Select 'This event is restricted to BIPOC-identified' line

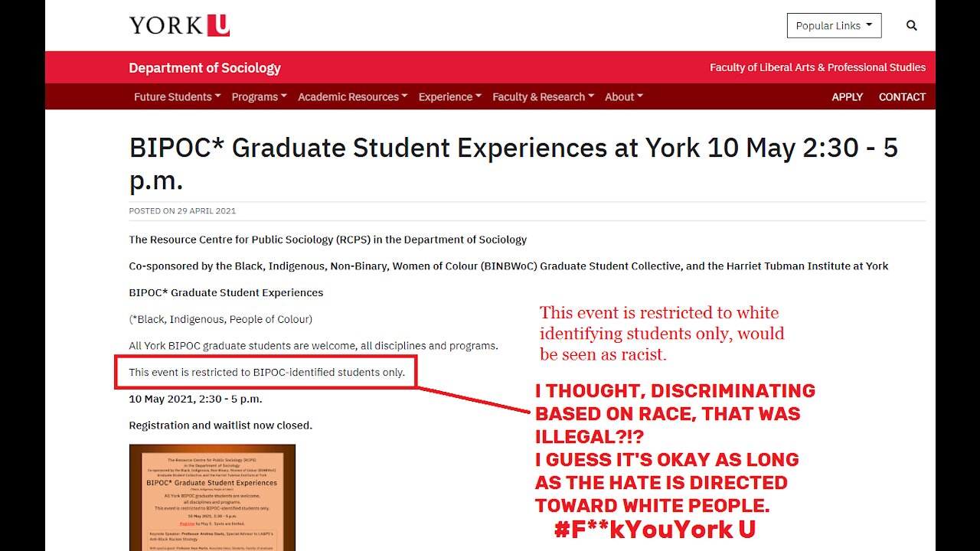click(266, 373)
